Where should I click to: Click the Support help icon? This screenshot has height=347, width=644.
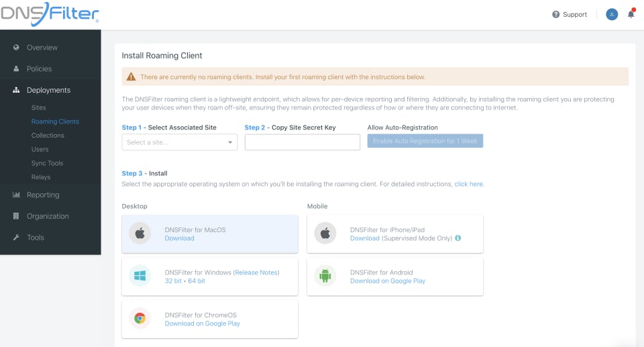(555, 14)
